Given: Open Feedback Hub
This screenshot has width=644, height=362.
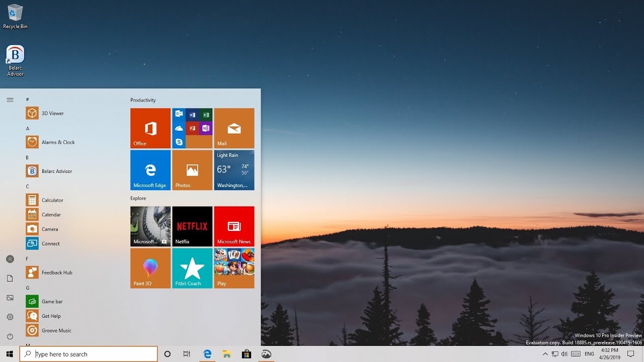Looking at the screenshot, I should point(73,273).
